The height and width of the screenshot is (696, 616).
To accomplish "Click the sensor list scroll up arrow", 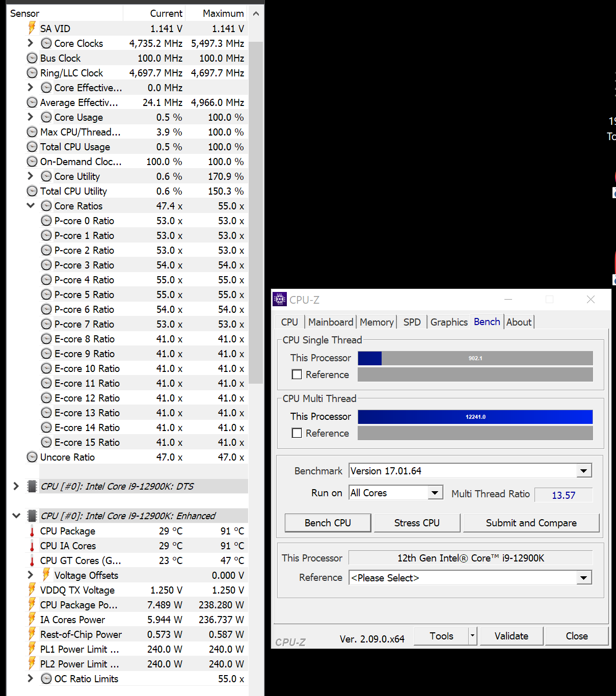I will click(x=256, y=14).
